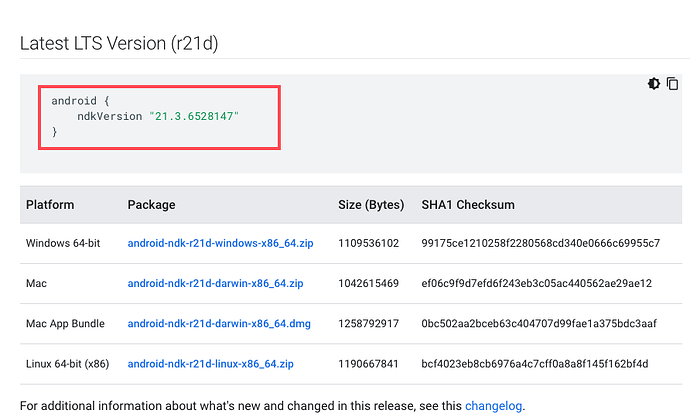Download android-ndk-r21d-windows-x86_64.zip
This screenshot has height=416, width=690.
tap(220, 243)
